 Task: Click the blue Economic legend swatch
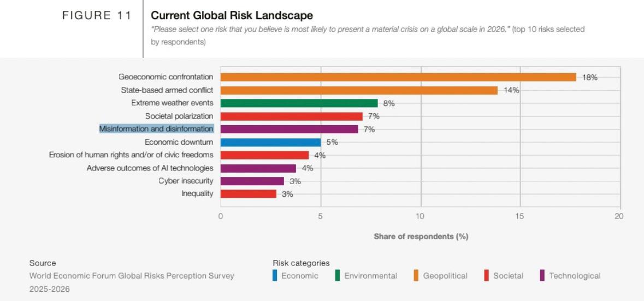tap(275, 276)
